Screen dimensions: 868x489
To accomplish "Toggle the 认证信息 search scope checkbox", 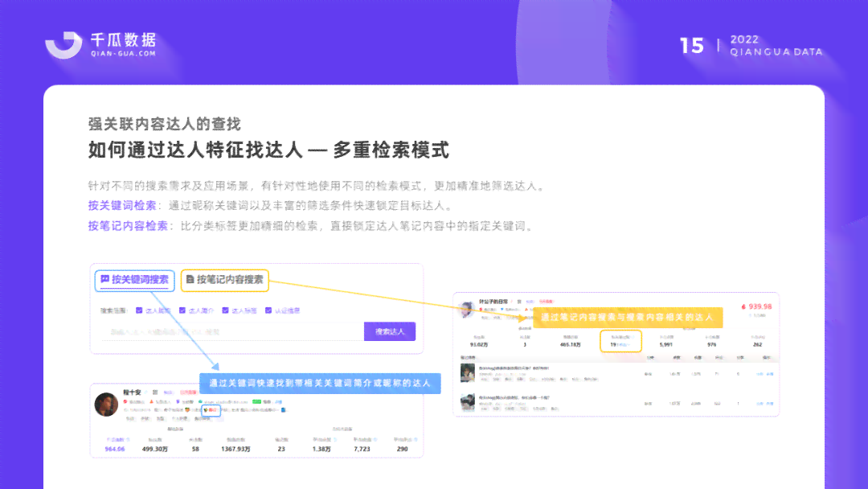I will (268, 310).
